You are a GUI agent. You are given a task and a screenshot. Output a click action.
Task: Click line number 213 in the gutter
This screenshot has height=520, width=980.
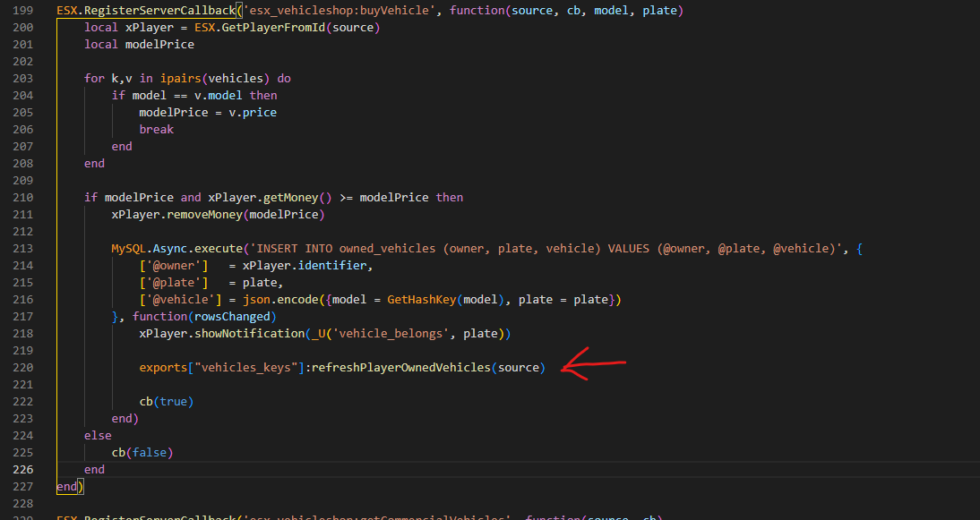[22, 248]
